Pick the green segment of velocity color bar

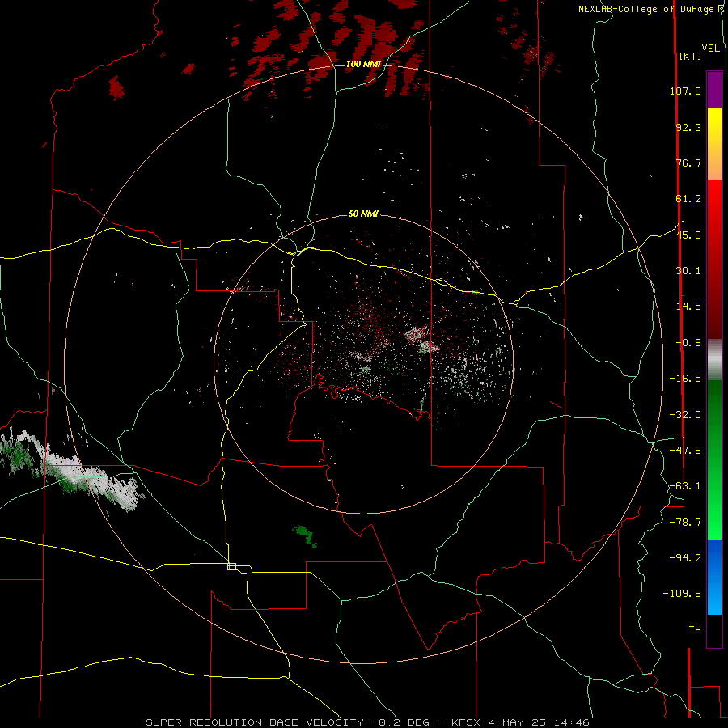click(x=714, y=459)
